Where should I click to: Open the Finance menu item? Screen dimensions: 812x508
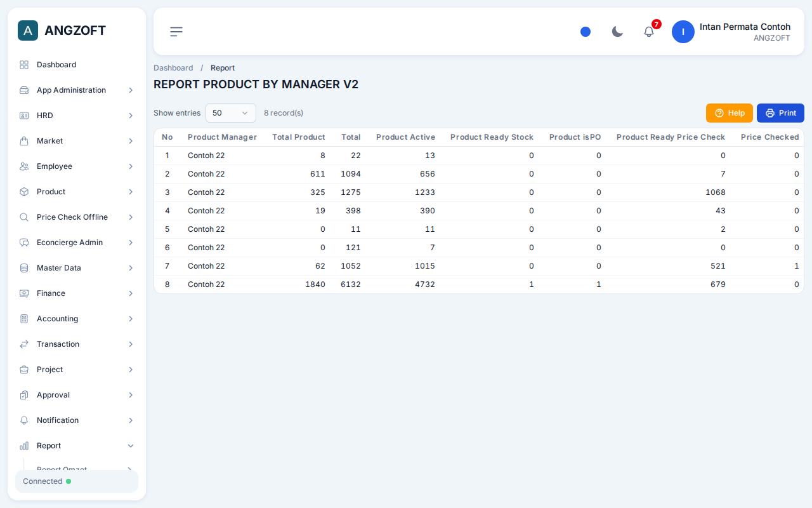point(77,293)
